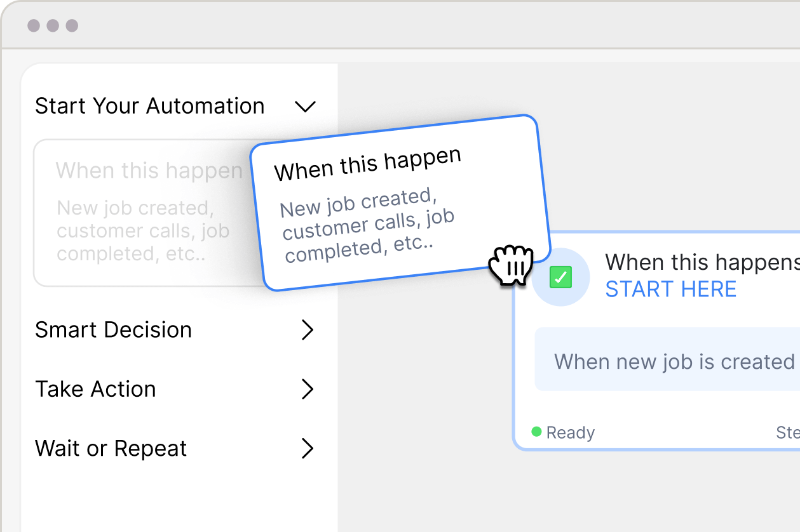The height and width of the screenshot is (532, 800).
Task: Expand the Wait or Repeat arrow
Action: pyautogui.click(x=308, y=448)
